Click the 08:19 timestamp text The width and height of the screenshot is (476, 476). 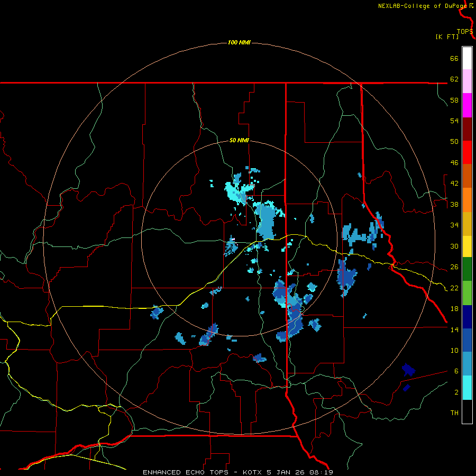[x=321, y=472]
